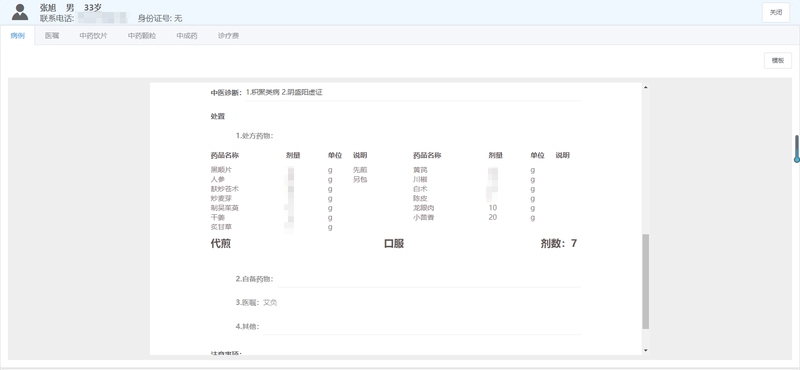Click the drug name 小茴香

pos(423,217)
